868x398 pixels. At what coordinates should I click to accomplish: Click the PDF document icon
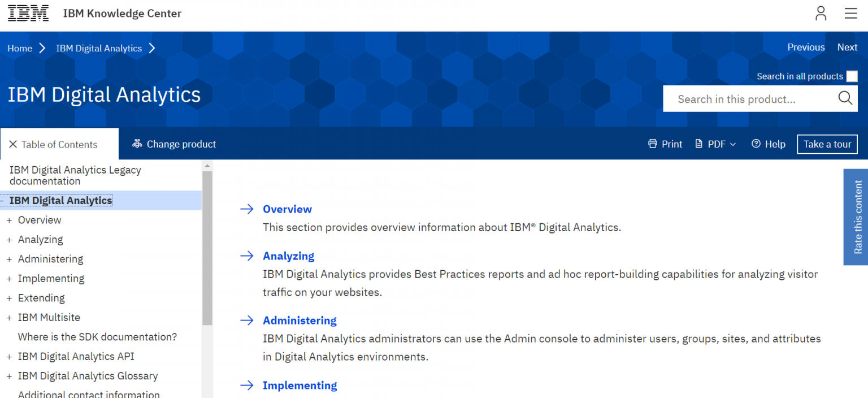[x=700, y=144]
